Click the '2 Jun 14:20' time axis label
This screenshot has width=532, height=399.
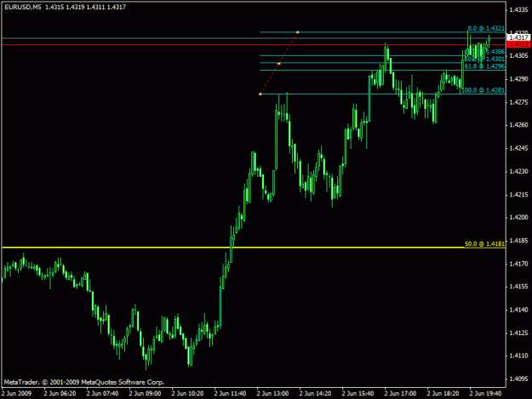[x=315, y=393]
